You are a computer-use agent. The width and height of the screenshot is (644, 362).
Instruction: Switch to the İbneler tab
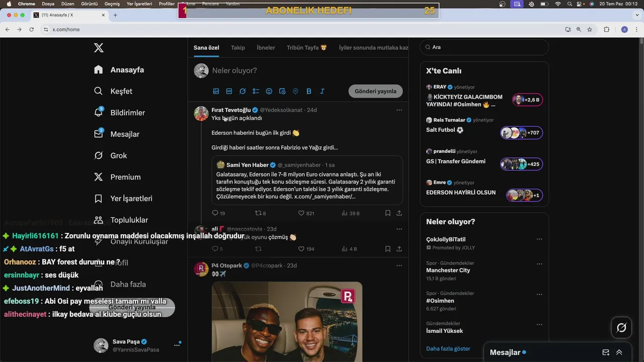[266, 48]
